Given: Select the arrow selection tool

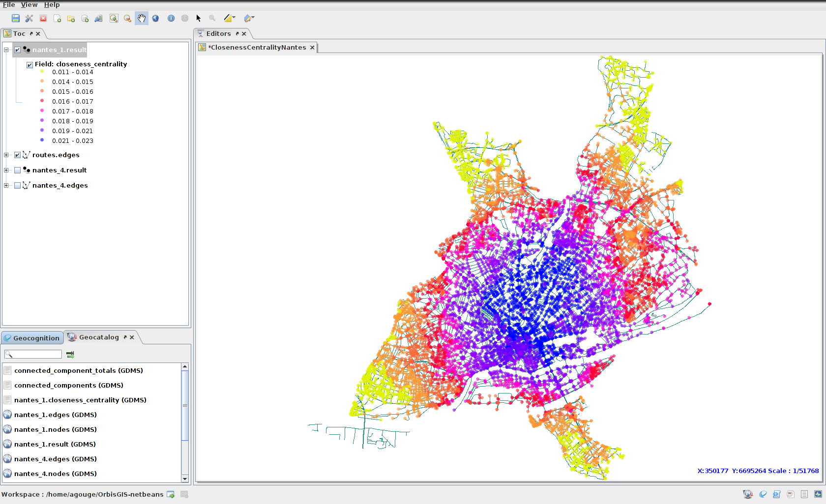Looking at the screenshot, I should pyautogui.click(x=199, y=18).
